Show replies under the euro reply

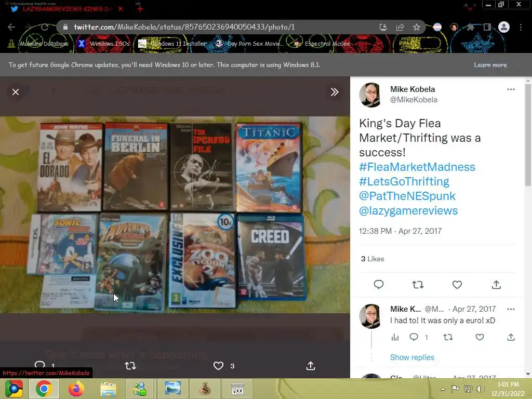pyautogui.click(x=412, y=357)
